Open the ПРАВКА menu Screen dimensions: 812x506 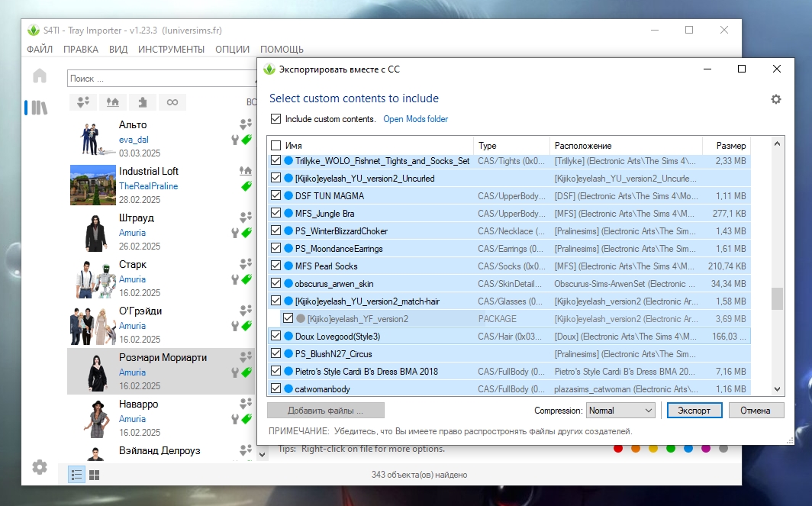[x=81, y=49]
